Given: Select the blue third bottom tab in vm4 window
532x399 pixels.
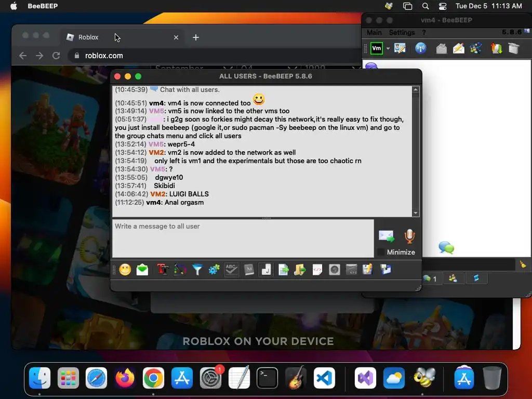Looking at the screenshot, I should tap(476, 278).
